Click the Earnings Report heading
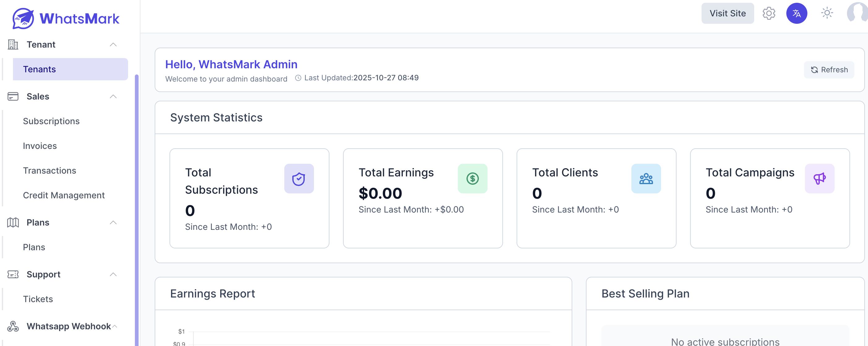Image resolution: width=868 pixels, height=346 pixels. [212, 294]
